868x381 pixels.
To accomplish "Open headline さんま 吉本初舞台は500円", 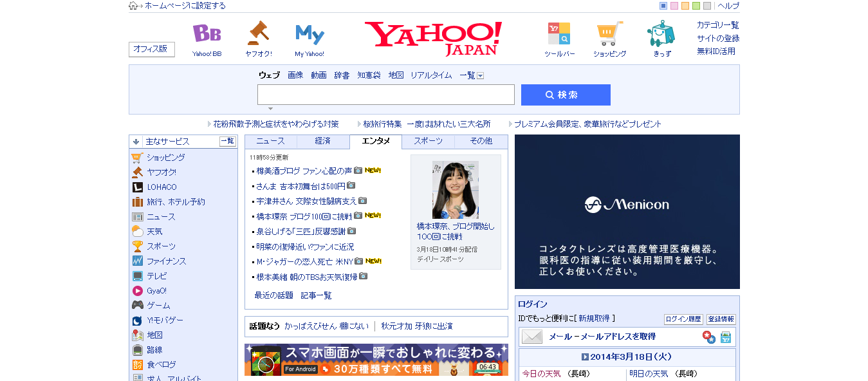I will [x=300, y=186].
